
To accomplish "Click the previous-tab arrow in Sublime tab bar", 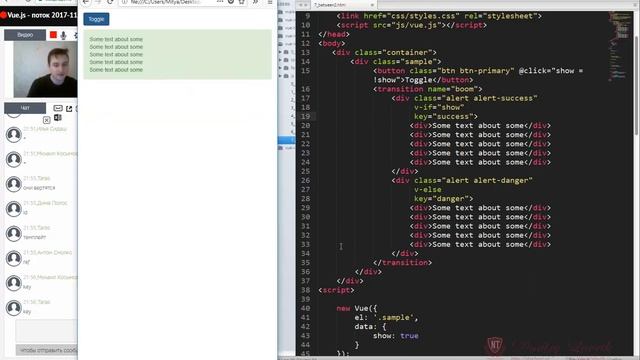I will (300, 5).
